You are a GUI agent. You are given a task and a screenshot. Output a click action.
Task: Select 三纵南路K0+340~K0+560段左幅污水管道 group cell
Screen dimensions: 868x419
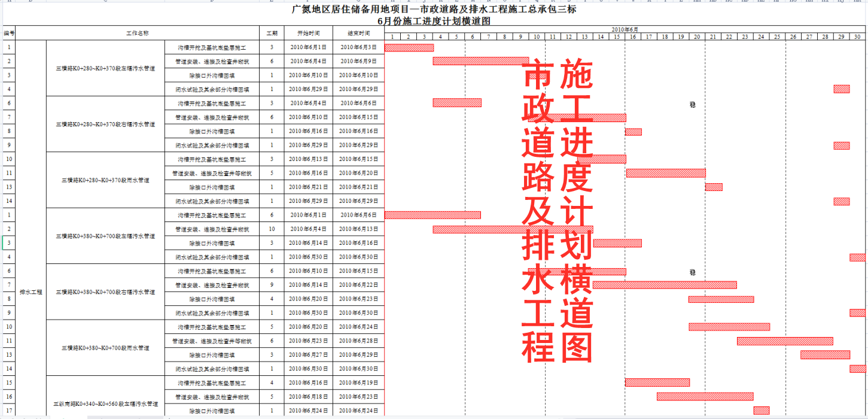[105, 403]
